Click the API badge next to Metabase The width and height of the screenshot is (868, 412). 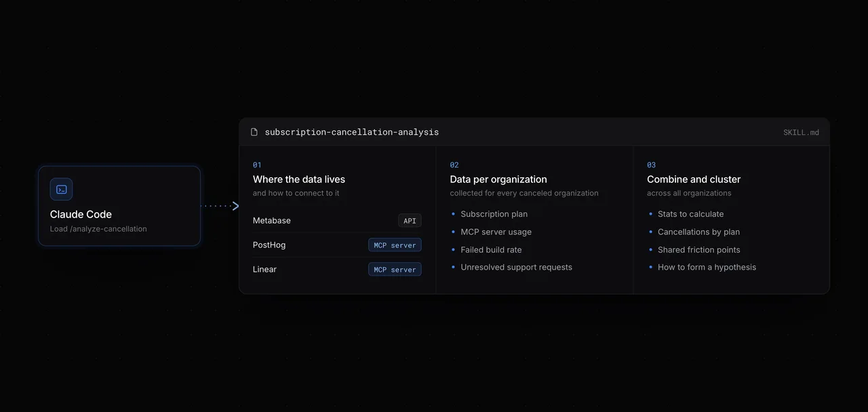point(410,221)
